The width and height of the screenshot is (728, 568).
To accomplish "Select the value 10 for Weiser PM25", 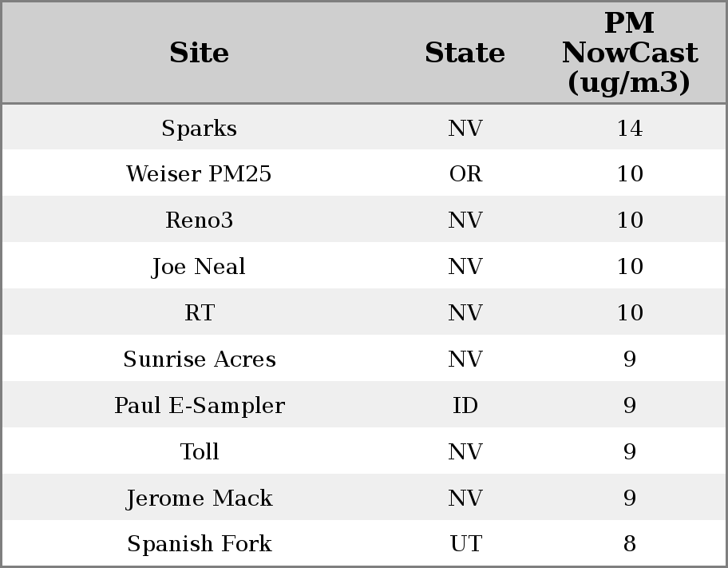I will [629, 174].
